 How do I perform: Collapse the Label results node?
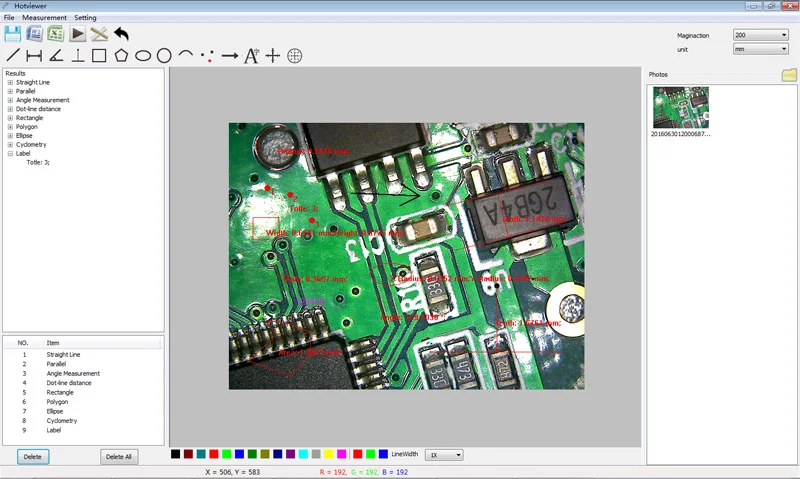click(10, 154)
